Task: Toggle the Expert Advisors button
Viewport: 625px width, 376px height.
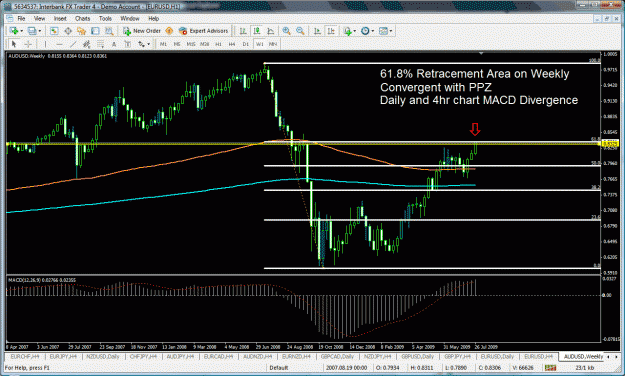Action: [x=204, y=31]
